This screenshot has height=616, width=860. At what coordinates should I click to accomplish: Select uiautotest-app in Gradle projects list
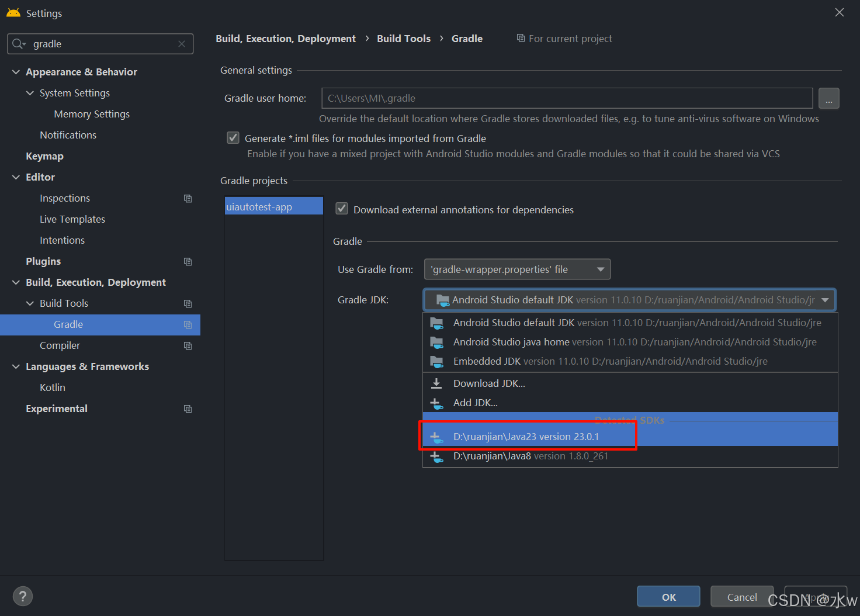pos(274,207)
